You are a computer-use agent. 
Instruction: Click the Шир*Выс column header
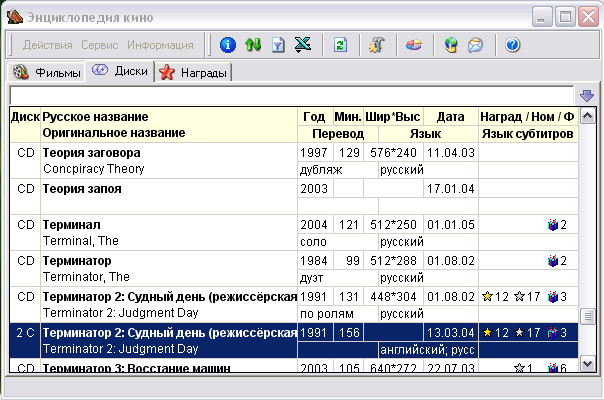tap(393, 116)
